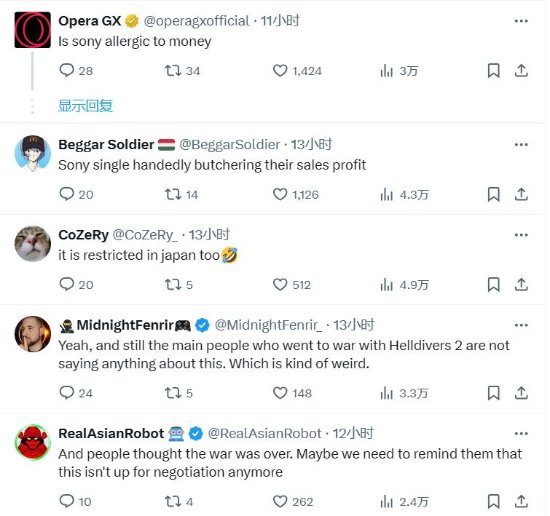Bookmark the Opera GX tweet
The image size is (550, 516).
[494, 71]
